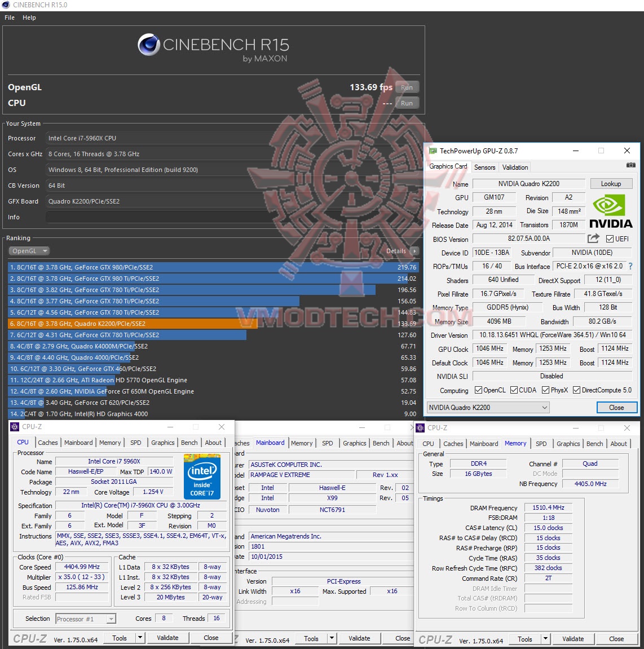Open Tools dropdown arrow in middle CPU-Z
This screenshot has height=649, width=644.
click(332, 638)
